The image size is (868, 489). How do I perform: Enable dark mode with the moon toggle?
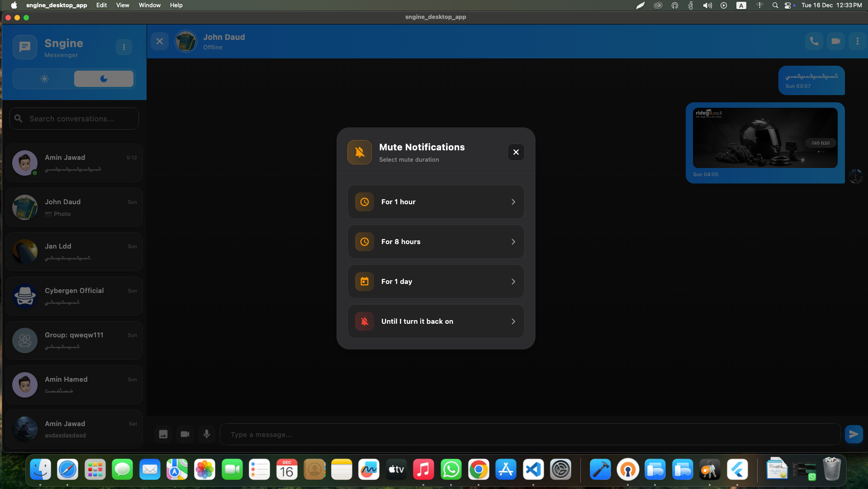[x=104, y=78]
